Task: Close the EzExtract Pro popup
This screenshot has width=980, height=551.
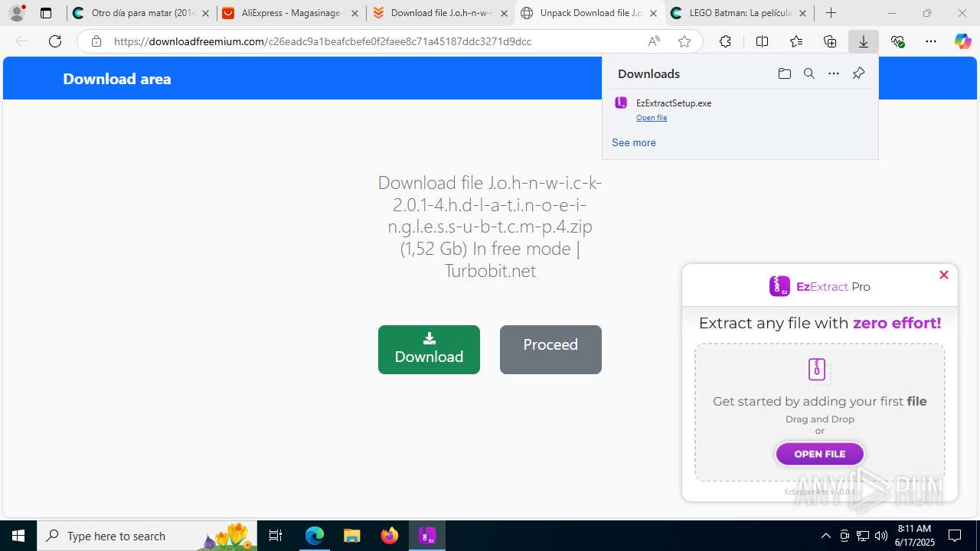Action: [x=944, y=275]
